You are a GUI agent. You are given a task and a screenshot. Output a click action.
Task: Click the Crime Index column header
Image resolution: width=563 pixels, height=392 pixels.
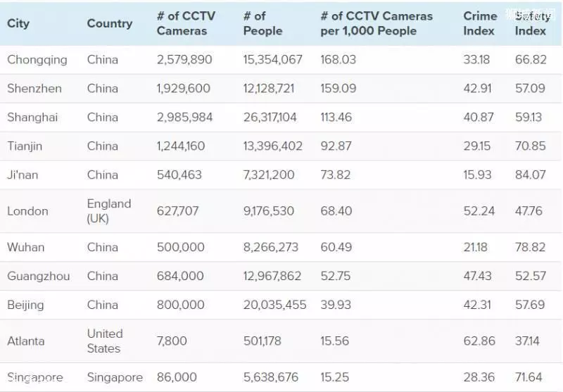[x=480, y=23]
